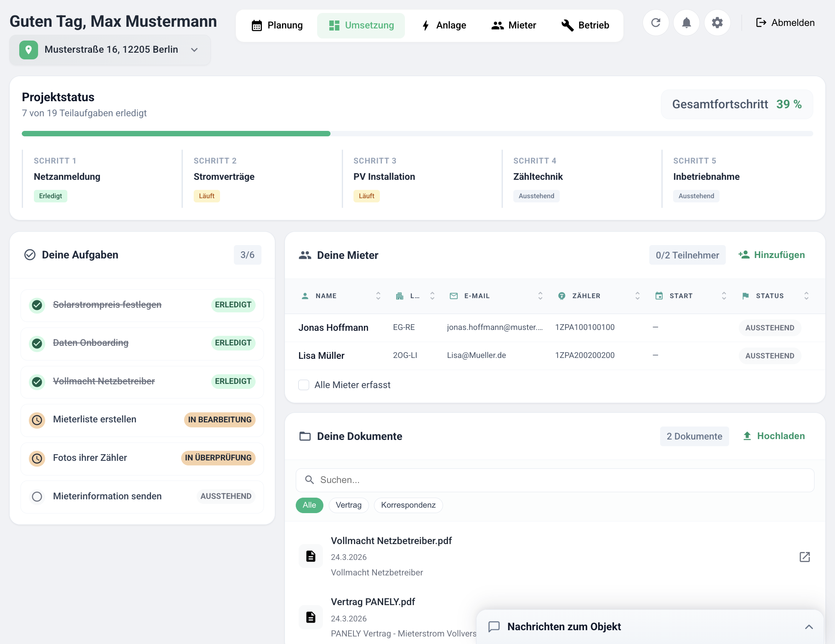Click the building icon in location column header
The width and height of the screenshot is (835, 644).
400,296
